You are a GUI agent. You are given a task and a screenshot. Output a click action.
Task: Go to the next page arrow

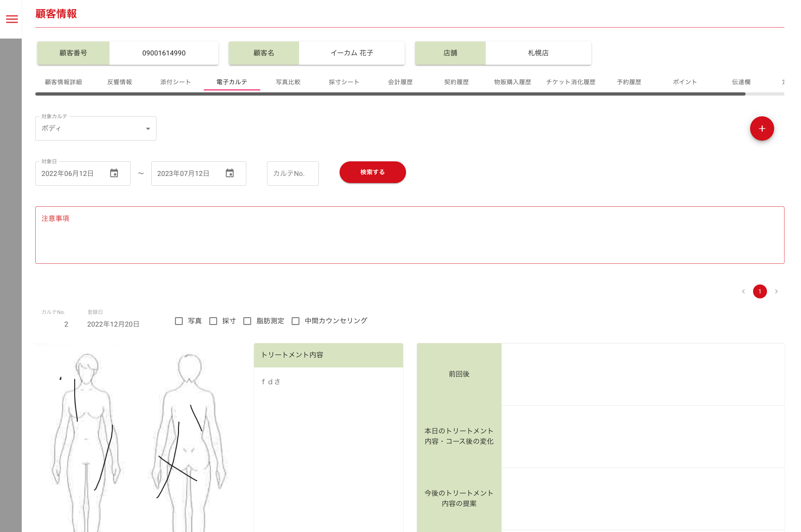776,292
